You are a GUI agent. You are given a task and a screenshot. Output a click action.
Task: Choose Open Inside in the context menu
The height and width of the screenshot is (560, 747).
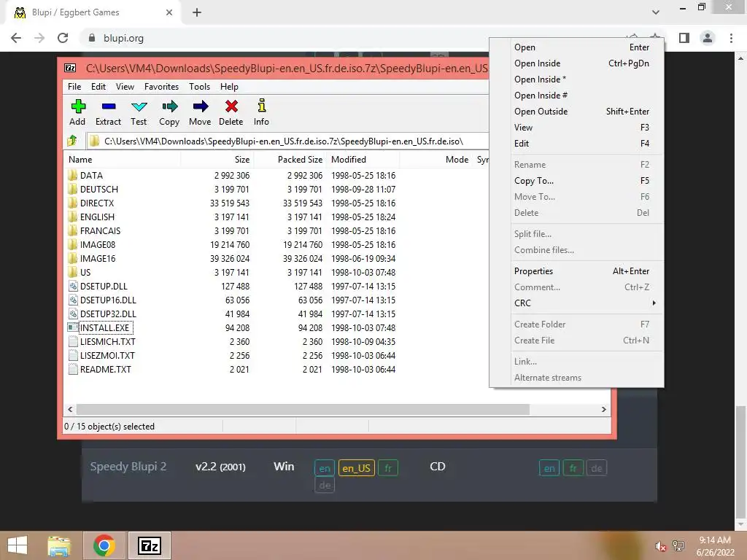(587, 63)
